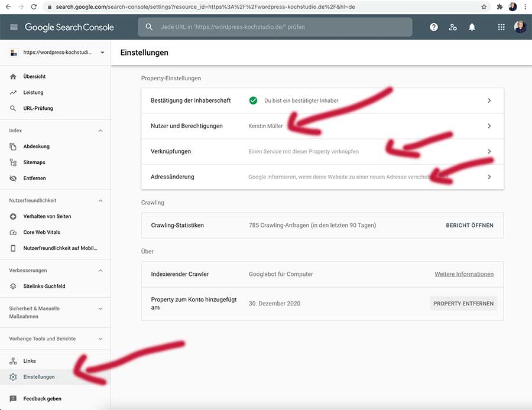Expand the Vorherige Tools und Berichte section

tap(100, 339)
